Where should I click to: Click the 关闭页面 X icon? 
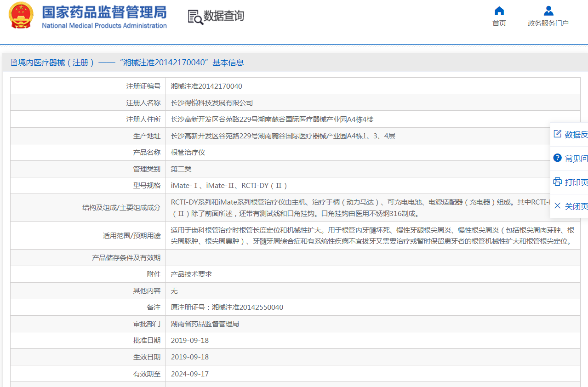(558, 206)
